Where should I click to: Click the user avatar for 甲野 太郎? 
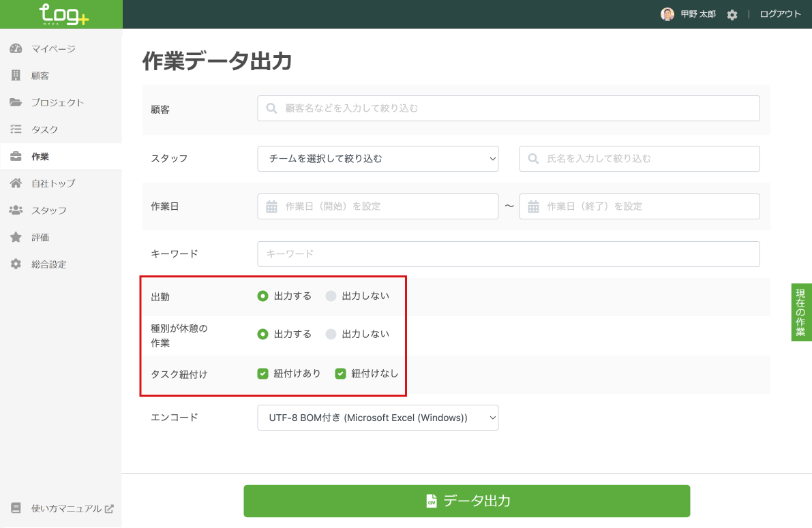[x=667, y=14]
